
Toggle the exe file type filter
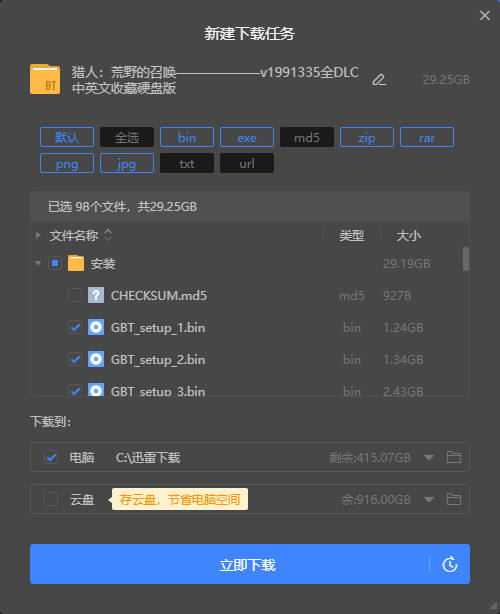pos(247,137)
